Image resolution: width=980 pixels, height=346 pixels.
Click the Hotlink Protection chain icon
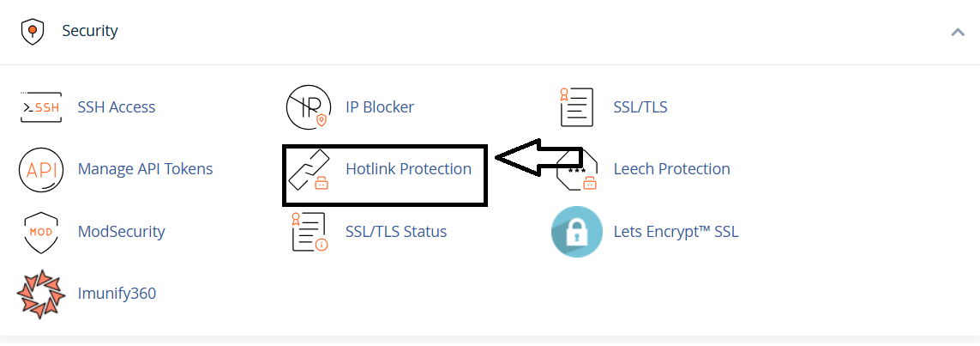(309, 170)
